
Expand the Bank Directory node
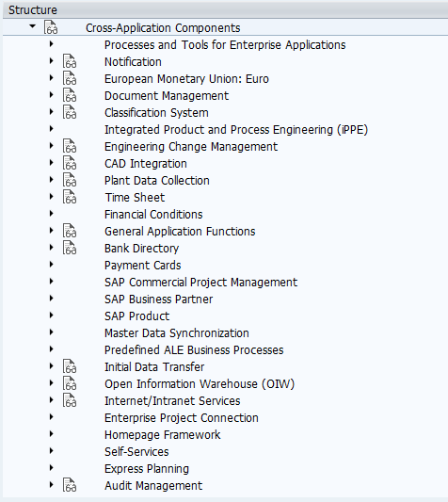(x=51, y=248)
